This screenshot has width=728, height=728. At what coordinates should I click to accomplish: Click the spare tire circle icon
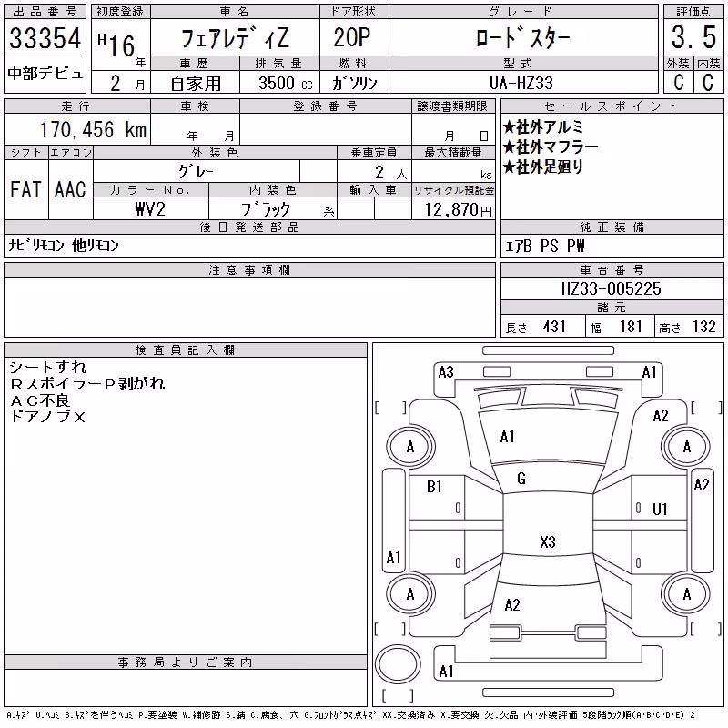tap(398, 664)
